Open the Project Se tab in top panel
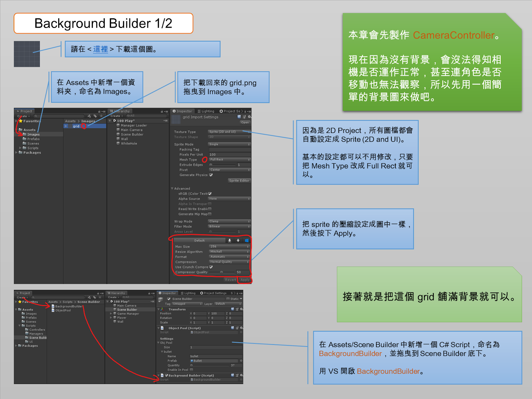 click(x=230, y=111)
